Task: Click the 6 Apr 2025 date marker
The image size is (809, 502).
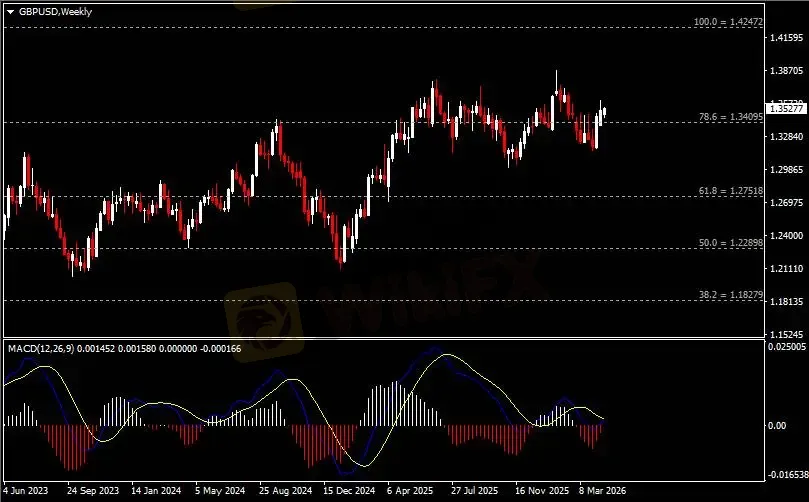Action: [410, 492]
